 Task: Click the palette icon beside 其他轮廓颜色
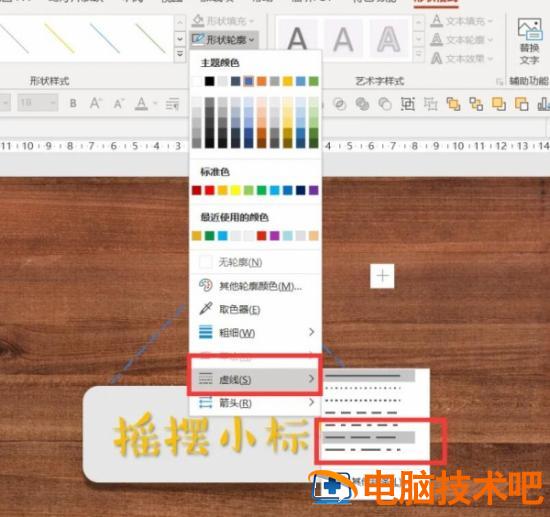point(206,286)
